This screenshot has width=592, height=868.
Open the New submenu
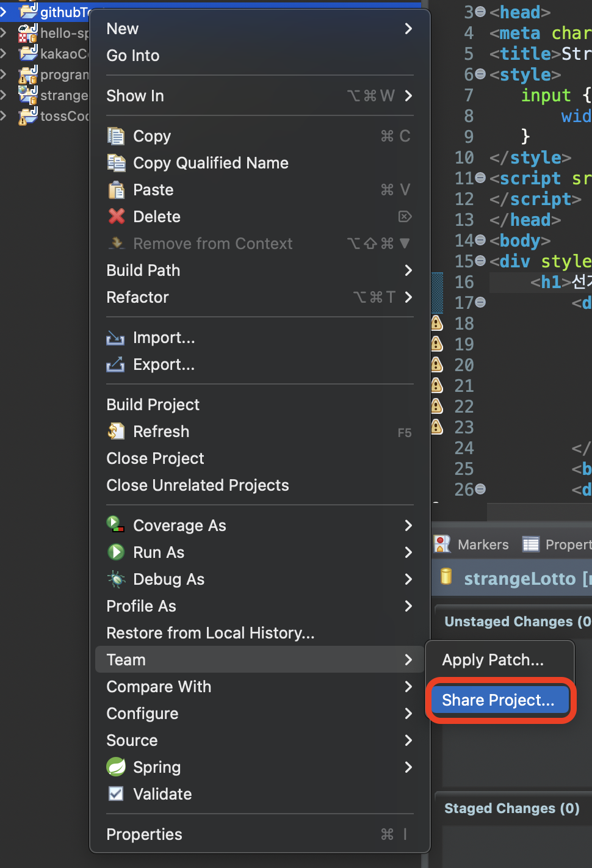(260, 29)
